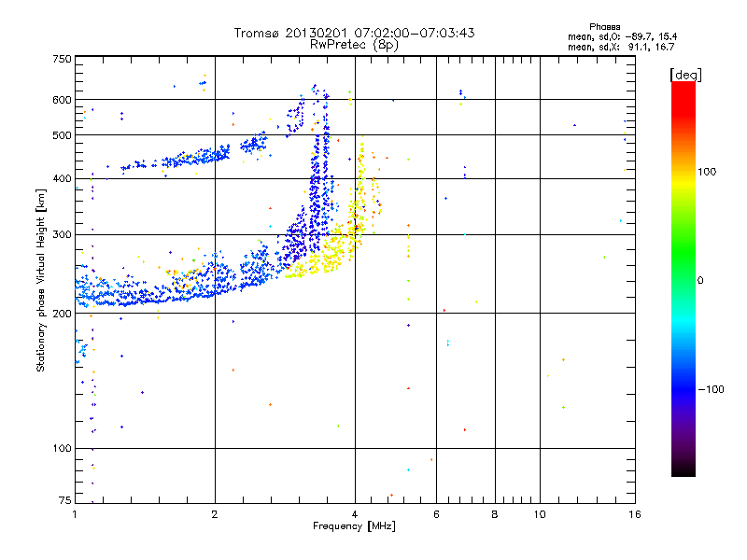
Task: Click the 'Frequency [MHz]' axis title
Action: click(354, 526)
